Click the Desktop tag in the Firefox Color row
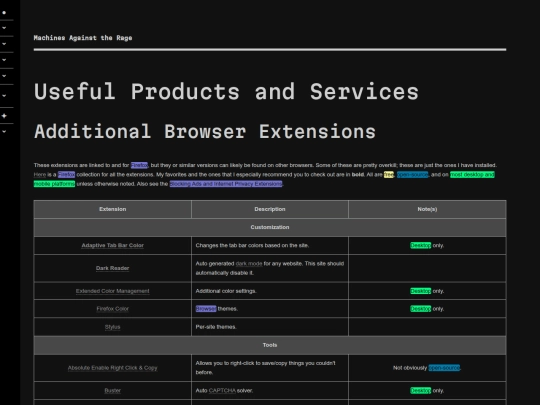The height and width of the screenshot is (405, 540). click(420, 309)
